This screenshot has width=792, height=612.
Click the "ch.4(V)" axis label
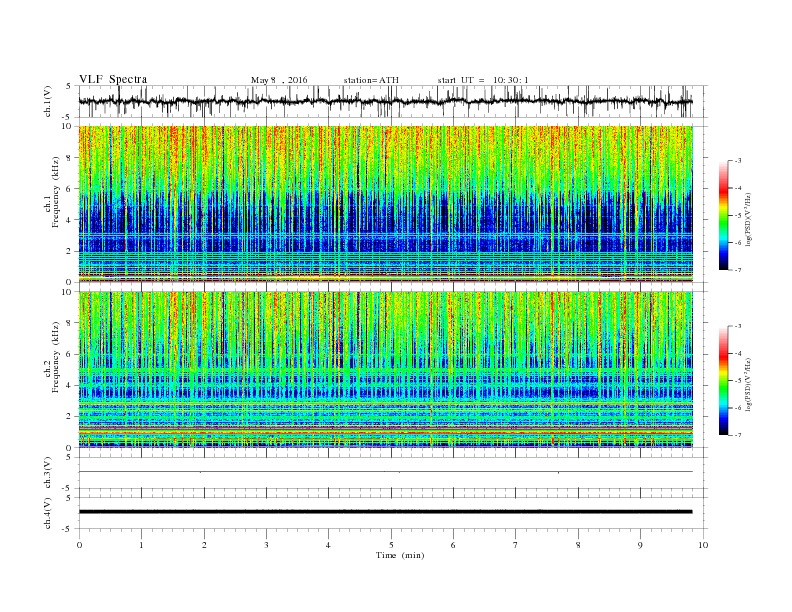click(x=48, y=513)
